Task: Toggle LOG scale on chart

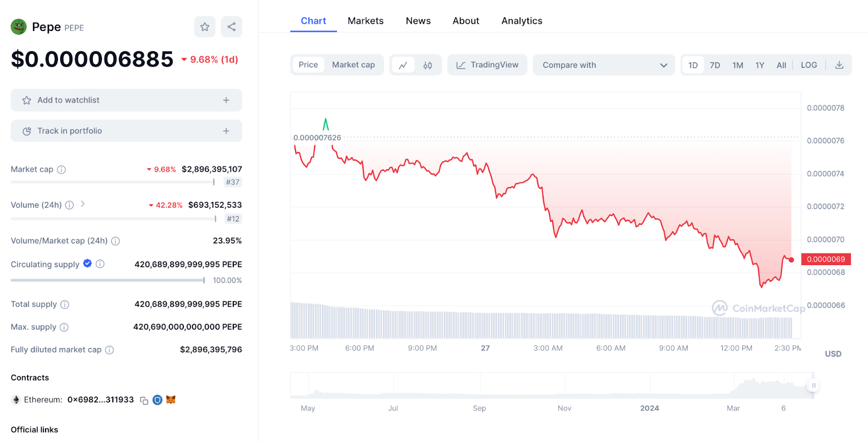Action: click(x=809, y=65)
